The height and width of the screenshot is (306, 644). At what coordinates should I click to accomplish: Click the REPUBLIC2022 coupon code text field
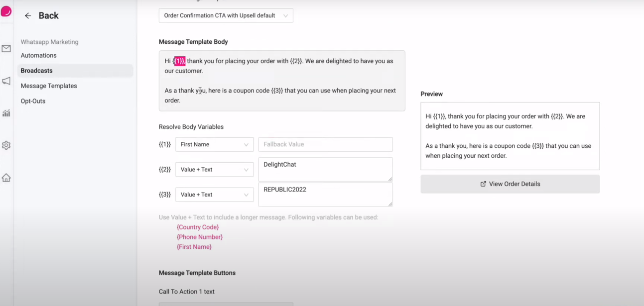coord(325,195)
